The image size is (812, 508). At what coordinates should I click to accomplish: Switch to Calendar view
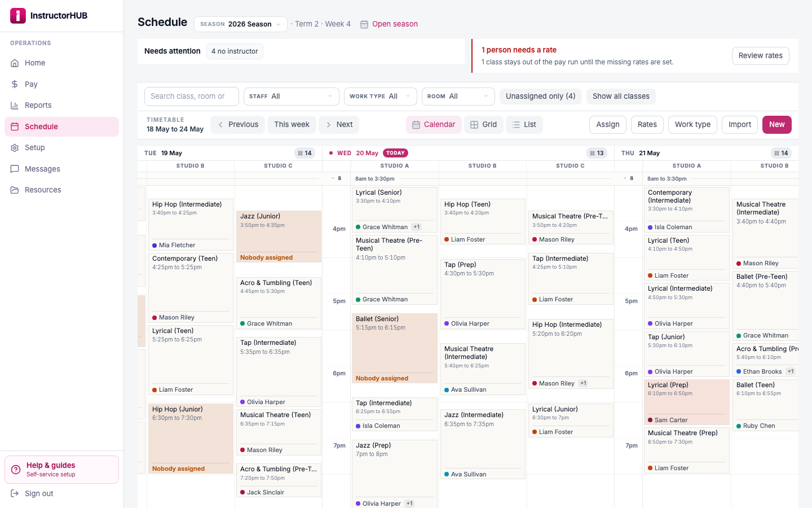(x=434, y=125)
